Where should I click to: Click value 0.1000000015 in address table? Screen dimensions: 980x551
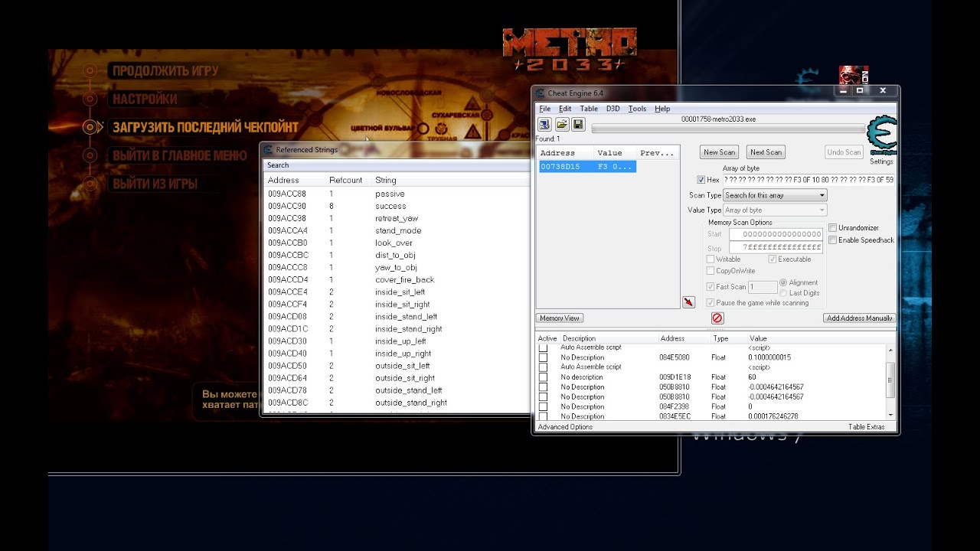769,357
